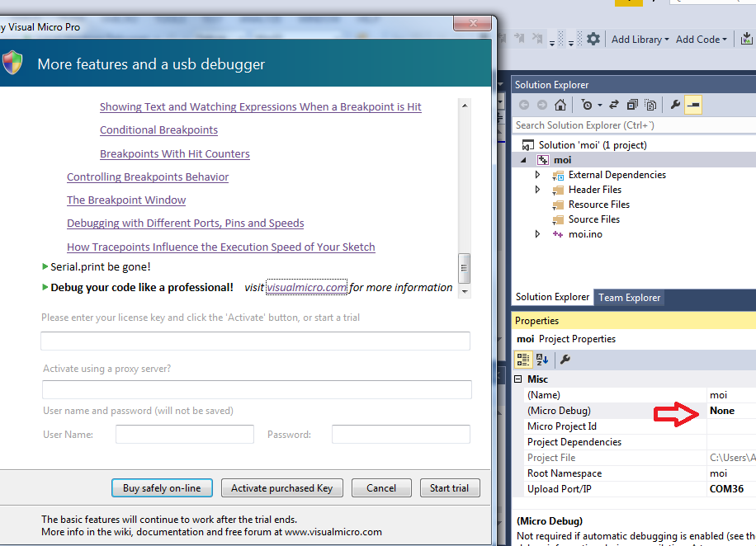Click the Back arrow in Solution Explorer toolbar
This screenshot has height=546, width=756.
click(524, 105)
